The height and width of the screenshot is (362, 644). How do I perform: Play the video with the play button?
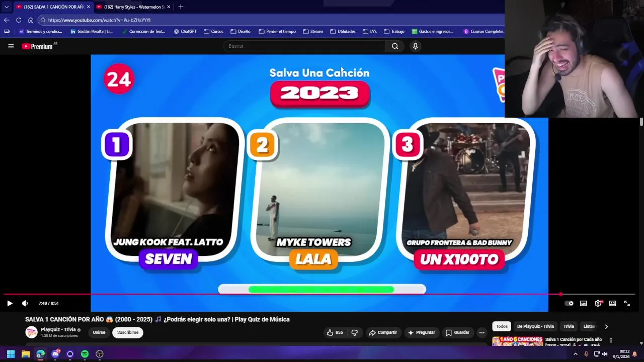tap(10, 303)
